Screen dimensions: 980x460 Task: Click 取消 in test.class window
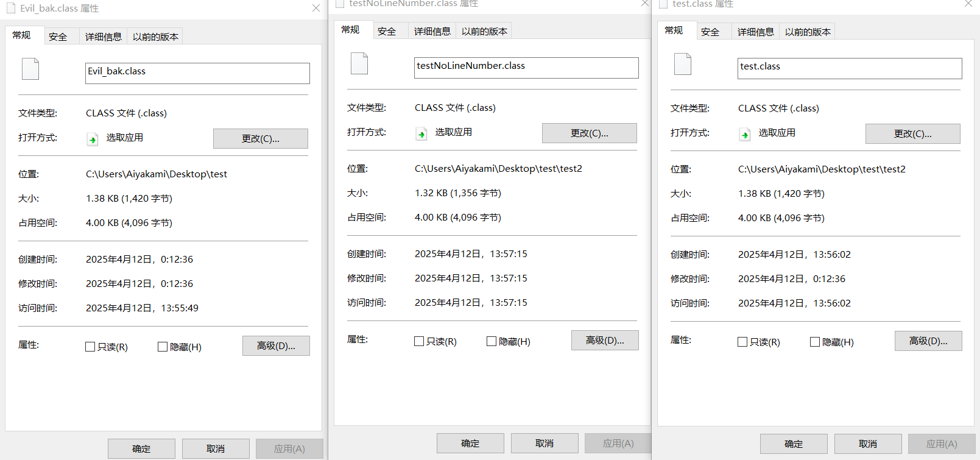868,444
